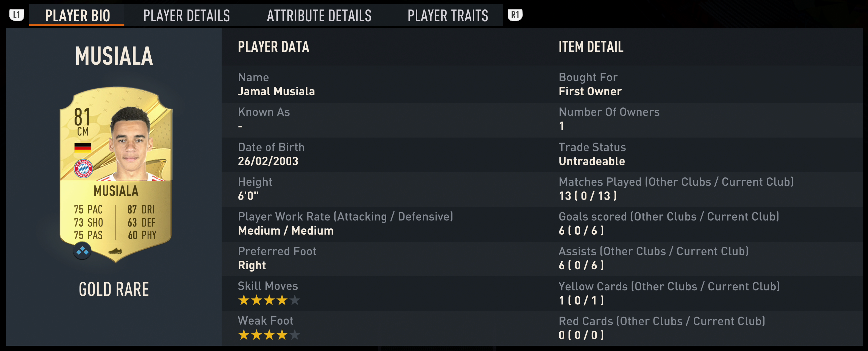Click the 81 overall rating on card
Screen dimensions: 868x351
pos(82,117)
